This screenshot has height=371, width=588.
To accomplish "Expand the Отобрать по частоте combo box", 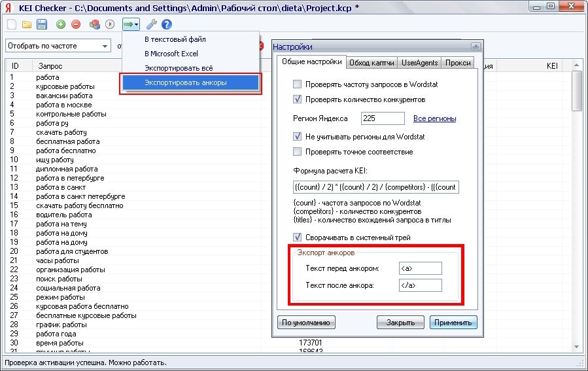I will (105, 46).
